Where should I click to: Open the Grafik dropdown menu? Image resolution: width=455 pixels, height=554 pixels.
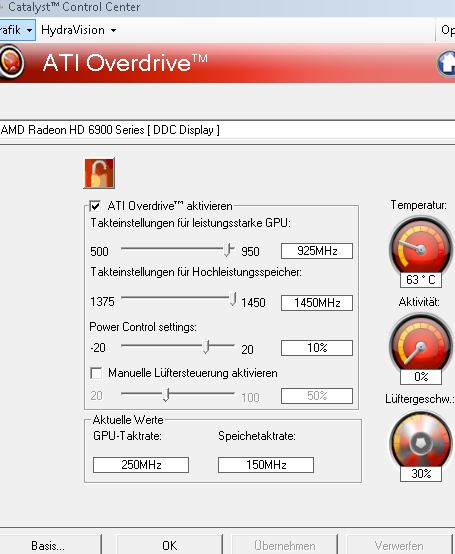17,30
